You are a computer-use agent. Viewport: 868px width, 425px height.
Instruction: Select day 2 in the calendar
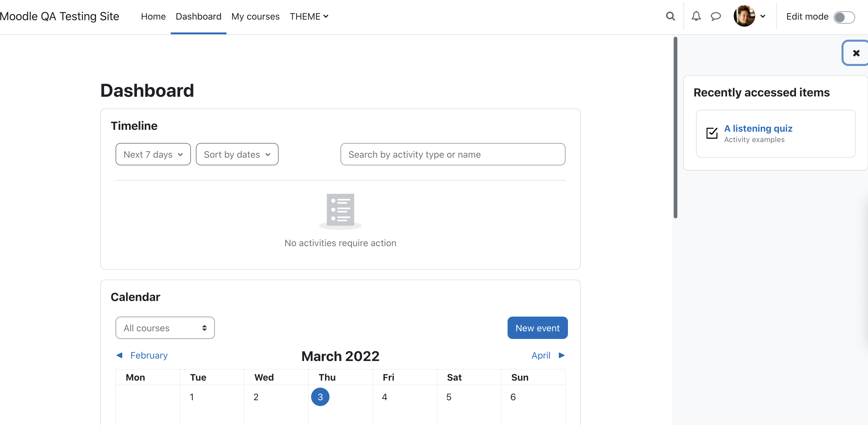tap(256, 397)
